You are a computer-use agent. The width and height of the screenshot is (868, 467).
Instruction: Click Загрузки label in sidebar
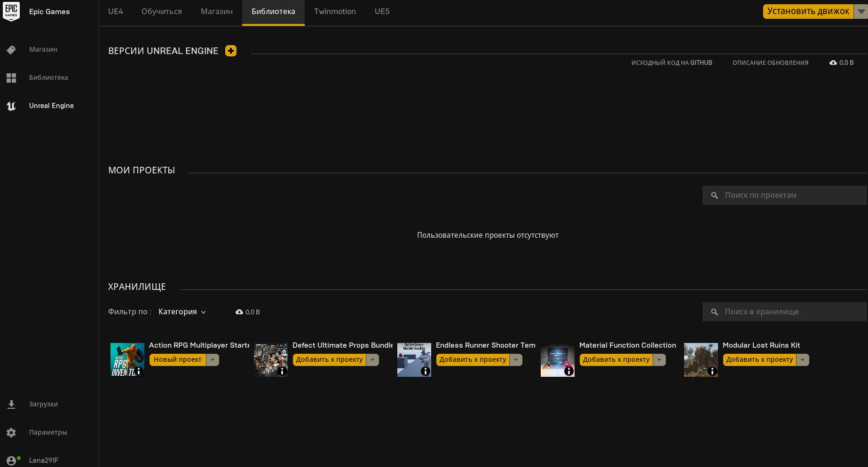point(43,405)
